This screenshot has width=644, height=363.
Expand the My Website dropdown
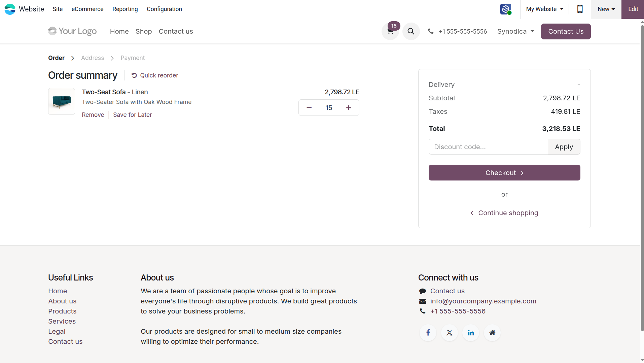[544, 9]
